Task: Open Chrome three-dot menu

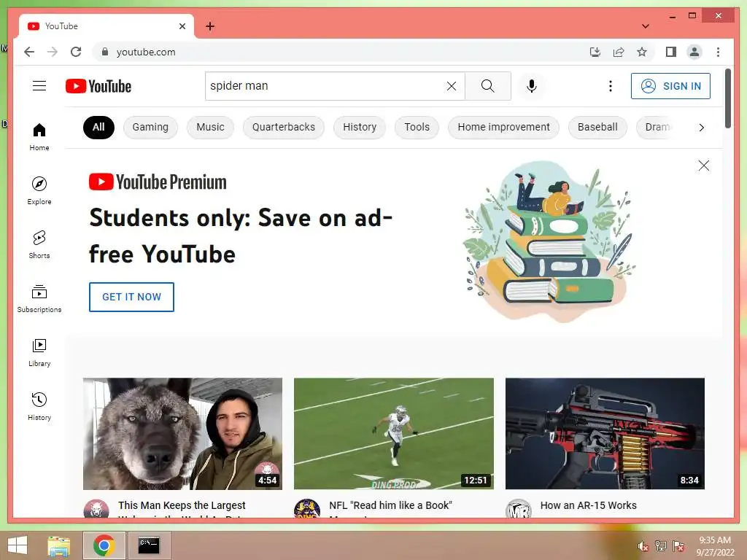Action: (x=718, y=52)
